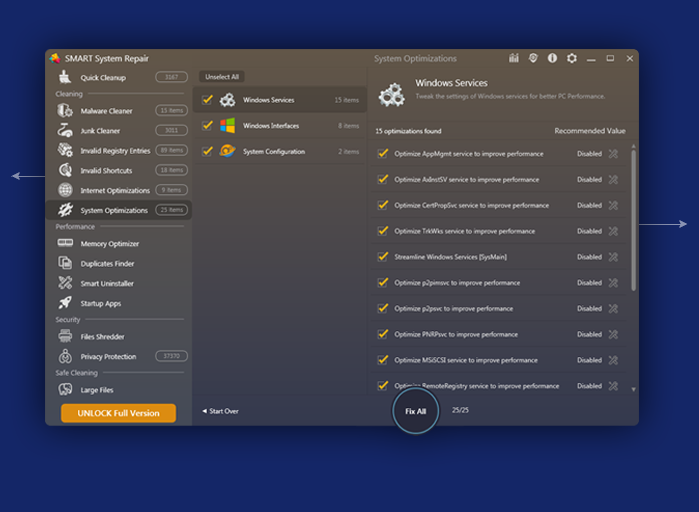The width and height of the screenshot is (699, 512).
Task: Open Smart Uninstaller icon
Action: pos(65,283)
